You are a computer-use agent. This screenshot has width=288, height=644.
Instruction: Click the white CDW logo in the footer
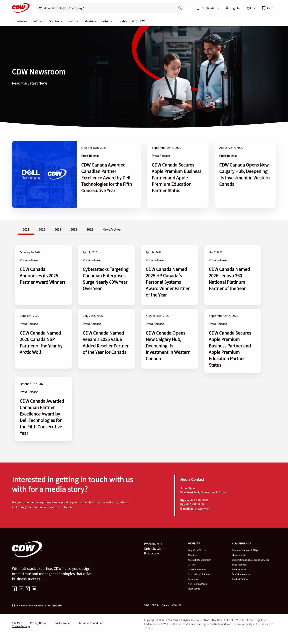coord(27,549)
